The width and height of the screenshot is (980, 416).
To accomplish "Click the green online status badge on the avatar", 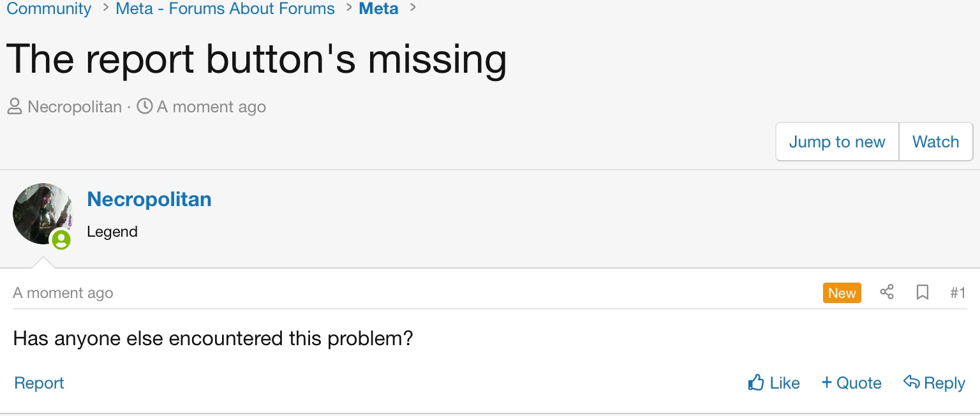I will click(x=61, y=239).
